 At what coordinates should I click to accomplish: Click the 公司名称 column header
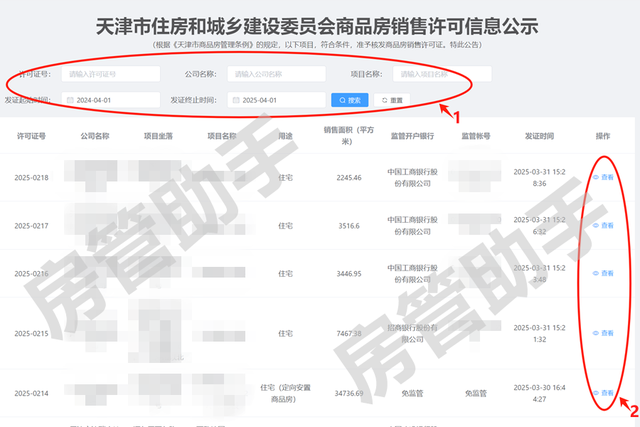click(95, 136)
